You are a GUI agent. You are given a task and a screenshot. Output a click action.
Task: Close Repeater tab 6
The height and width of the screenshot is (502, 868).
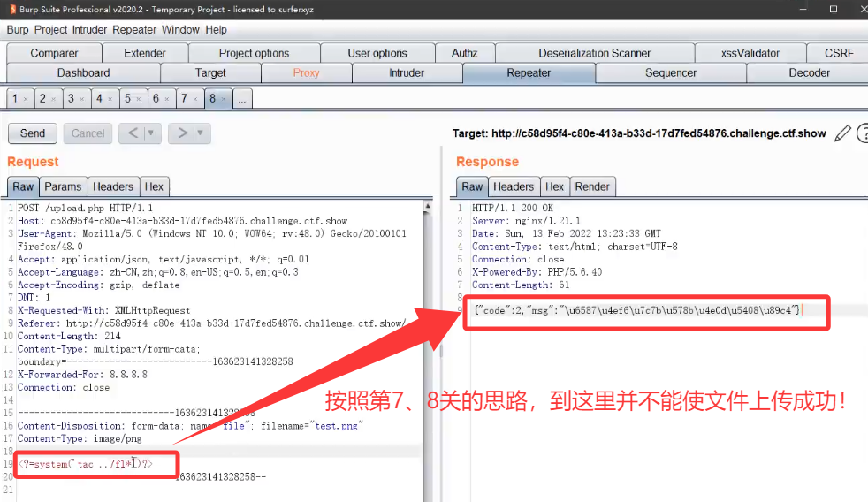pos(167,99)
